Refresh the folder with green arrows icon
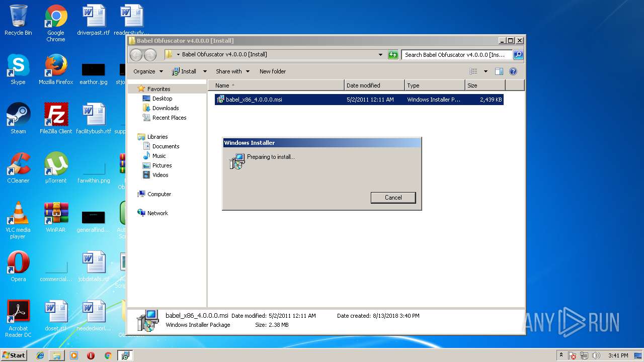The height and width of the screenshot is (362, 644). 393,55
